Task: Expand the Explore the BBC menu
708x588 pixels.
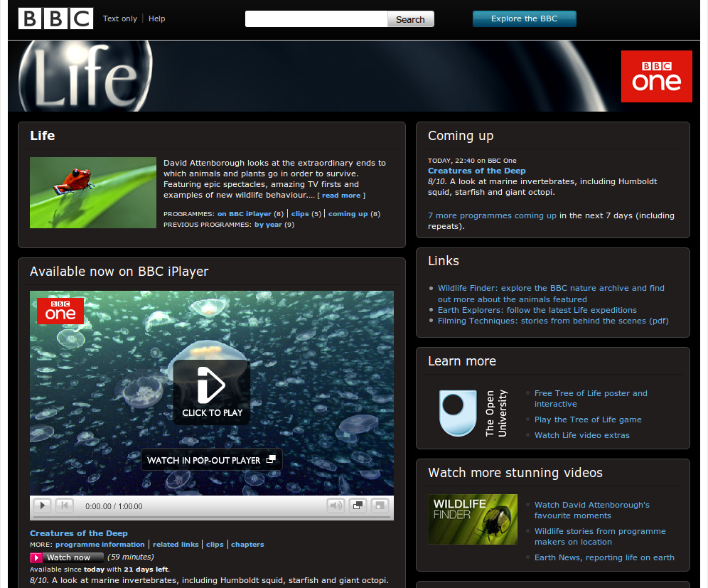Action: (x=524, y=18)
